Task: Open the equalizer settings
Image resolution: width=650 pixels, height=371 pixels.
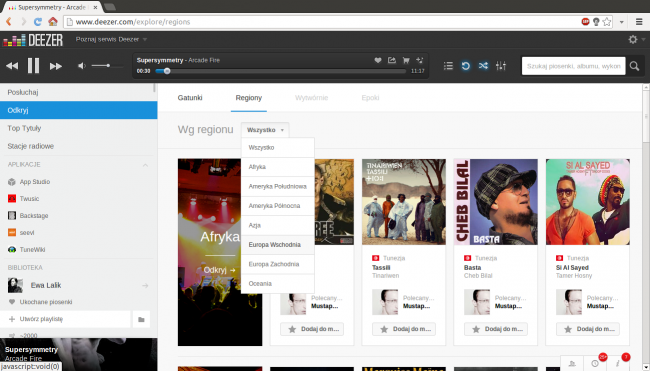Action: pos(501,66)
